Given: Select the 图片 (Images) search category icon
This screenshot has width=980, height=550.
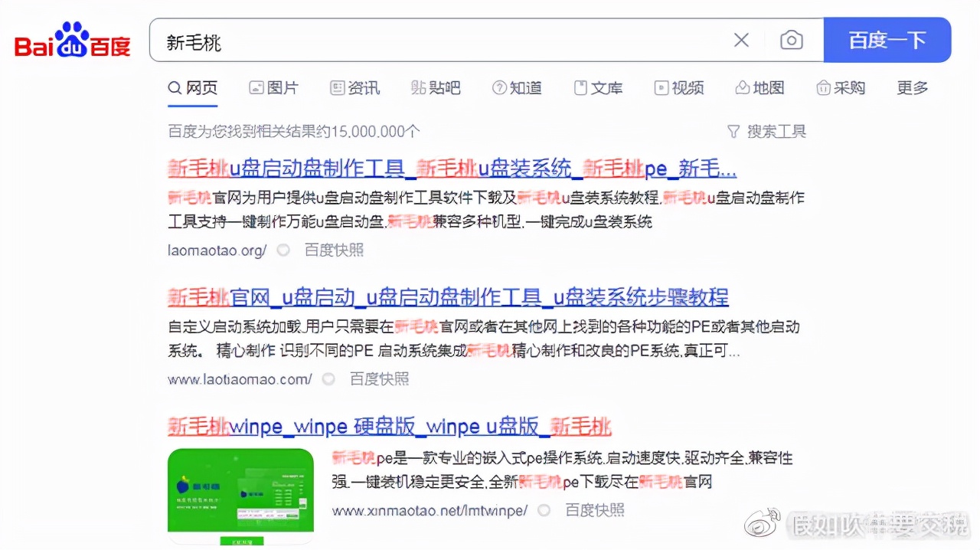Looking at the screenshot, I should (x=256, y=87).
